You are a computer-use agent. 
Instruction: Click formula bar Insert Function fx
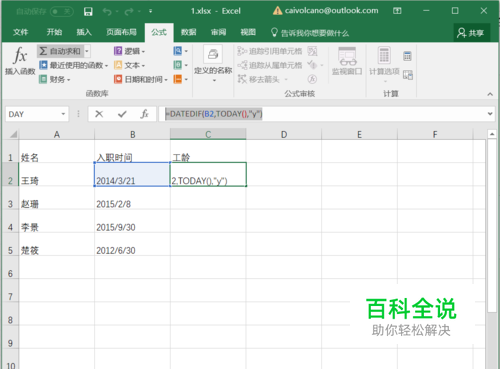coord(144,114)
